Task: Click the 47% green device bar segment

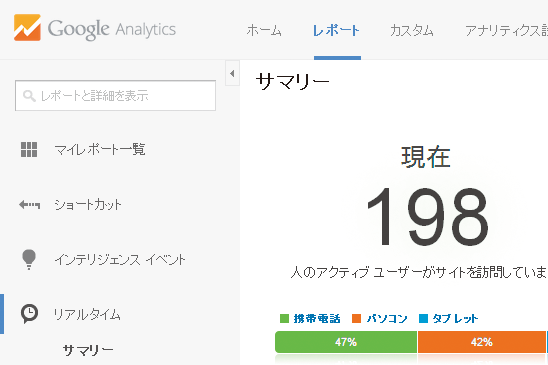Action: 346,342
